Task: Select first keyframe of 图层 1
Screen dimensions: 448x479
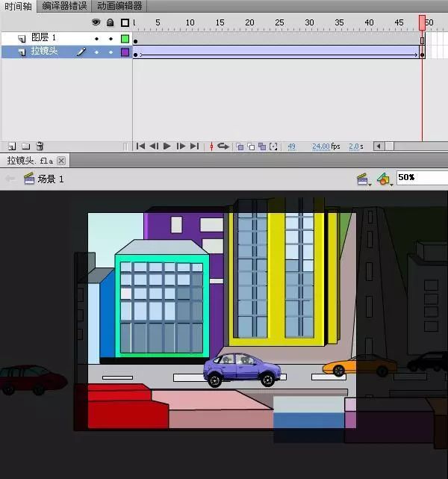Action: [135, 41]
